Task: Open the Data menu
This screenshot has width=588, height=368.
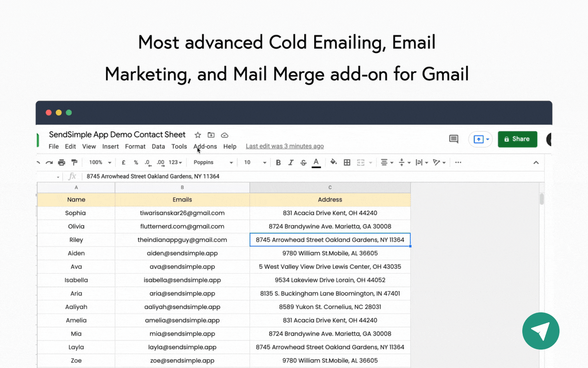Action: tap(158, 146)
